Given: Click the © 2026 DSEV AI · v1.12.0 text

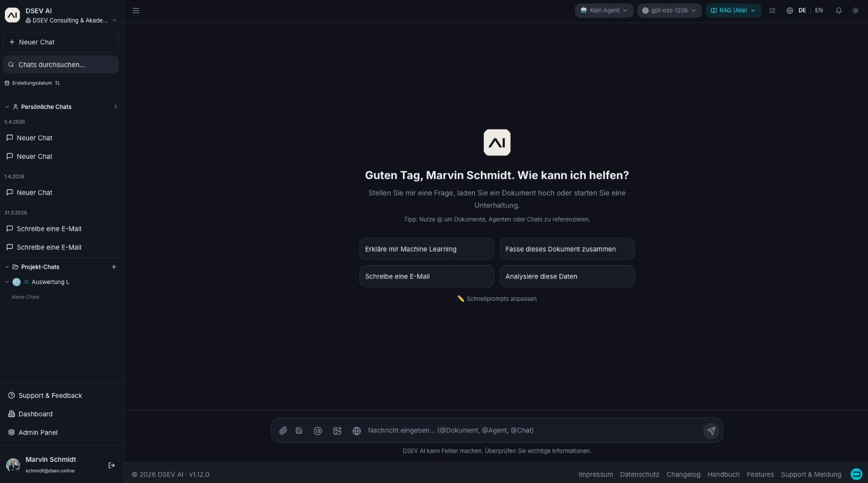Looking at the screenshot, I should (x=170, y=474).
